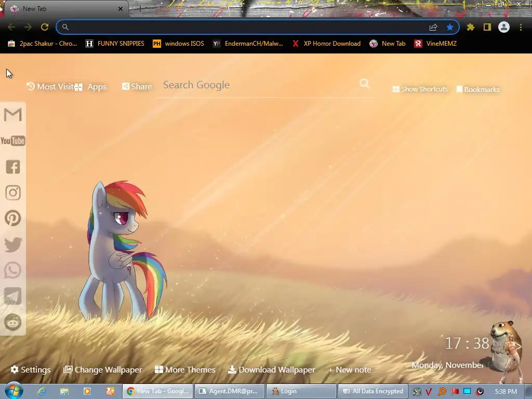
Task: Go back with the back arrow
Action: [x=11, y=27]
